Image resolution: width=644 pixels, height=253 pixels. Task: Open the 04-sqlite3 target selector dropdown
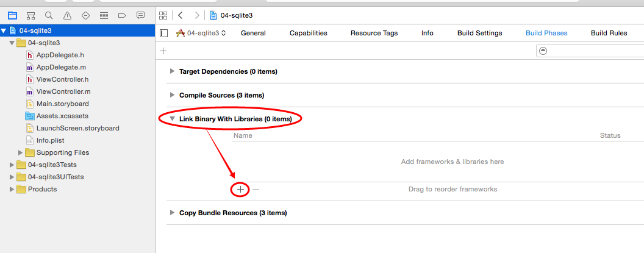pos(201,34)
